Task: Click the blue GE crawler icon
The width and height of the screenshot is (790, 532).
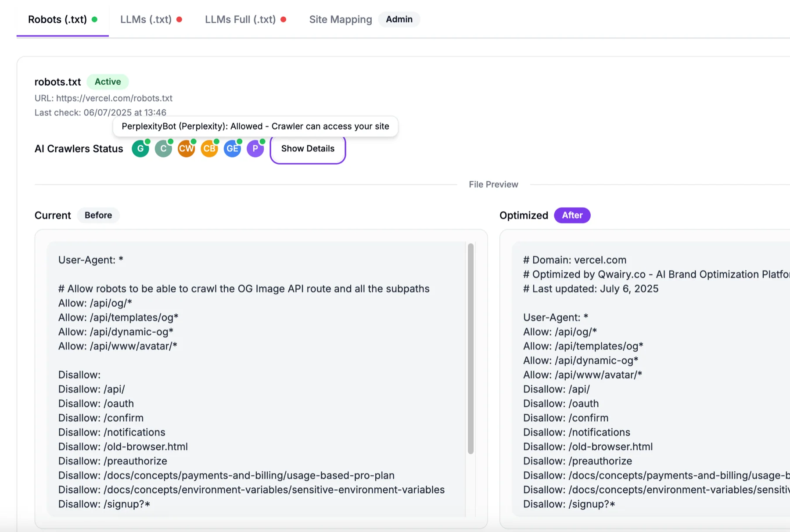Action: pos(232,149)
